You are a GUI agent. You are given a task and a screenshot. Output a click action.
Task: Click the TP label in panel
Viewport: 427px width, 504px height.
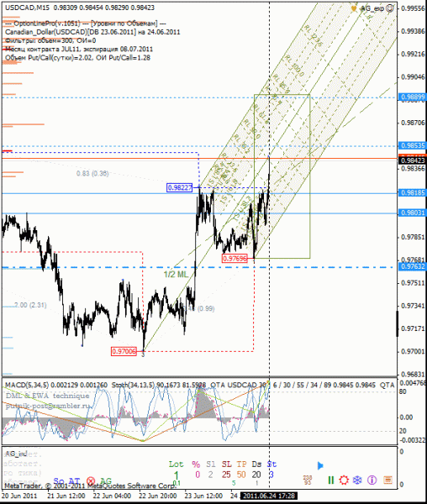(x=241, y=465)
